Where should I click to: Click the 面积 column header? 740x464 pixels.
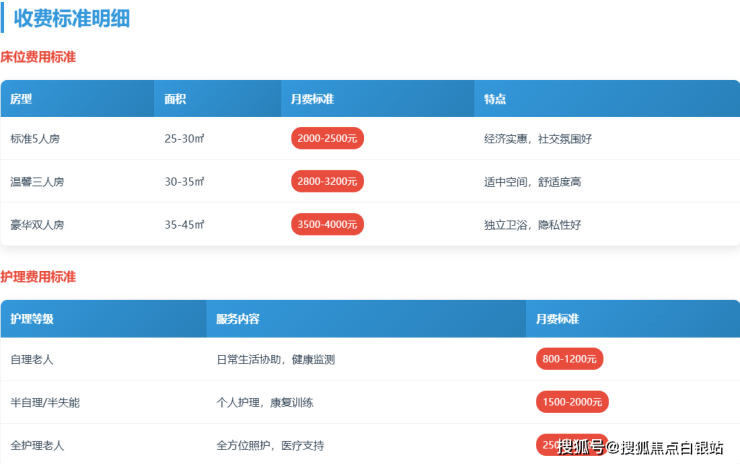click(x=176, y=99)
